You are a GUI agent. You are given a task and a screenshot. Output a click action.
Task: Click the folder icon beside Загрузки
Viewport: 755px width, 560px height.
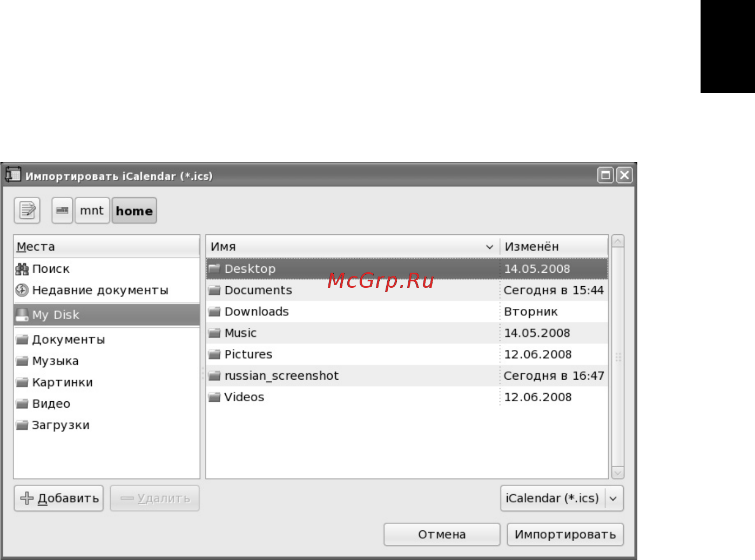pyautogui.click(x=22, y=425)
